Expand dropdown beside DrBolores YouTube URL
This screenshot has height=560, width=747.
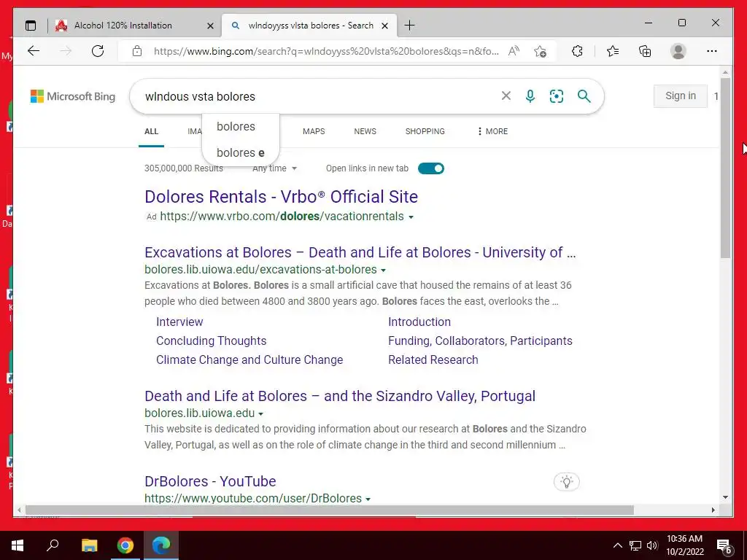point(368,499)
